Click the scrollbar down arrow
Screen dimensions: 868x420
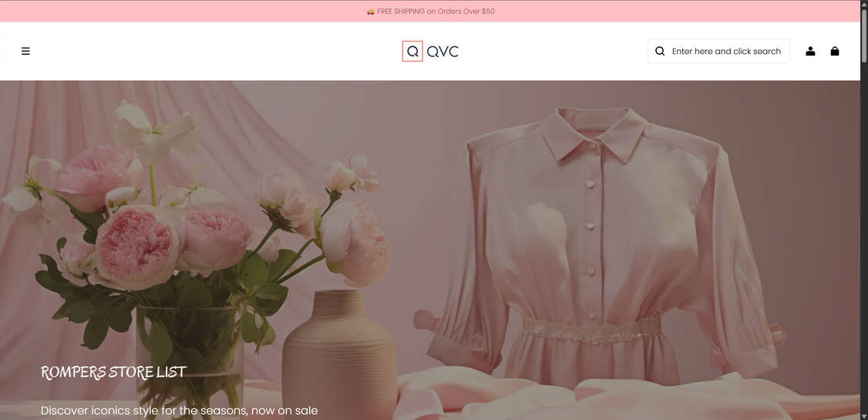(864, 416)
